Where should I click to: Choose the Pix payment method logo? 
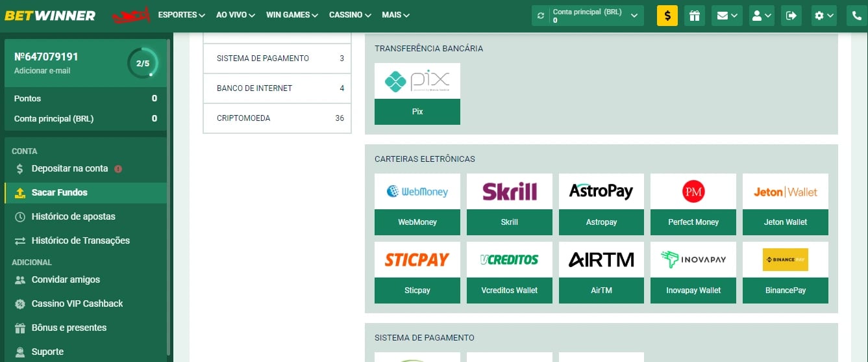pyautogui.click(x=417, y=81)
